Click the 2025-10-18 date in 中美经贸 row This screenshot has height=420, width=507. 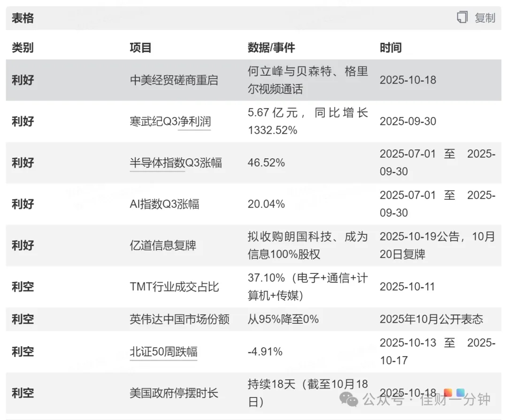[x=408, y=80]
